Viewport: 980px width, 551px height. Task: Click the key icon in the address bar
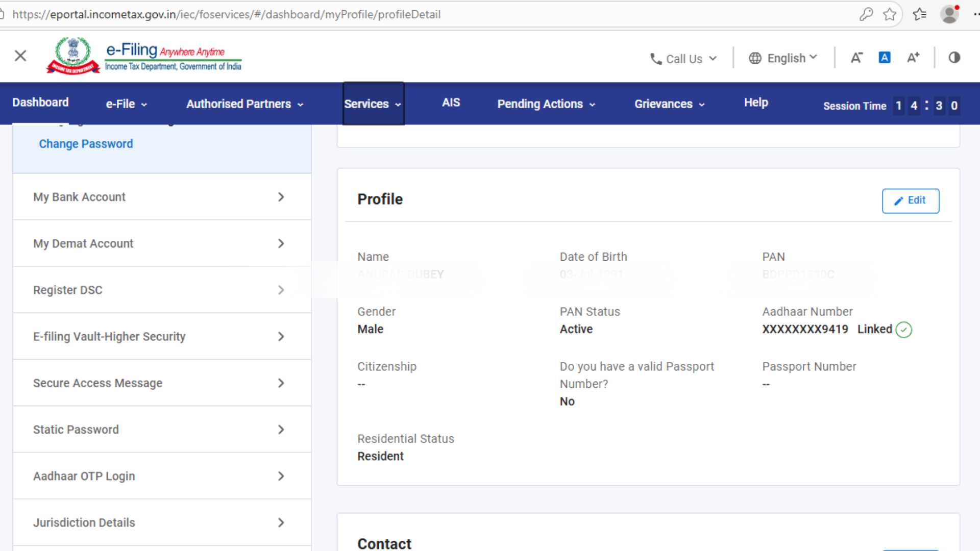pyautogui.click(x=866, y=14)
